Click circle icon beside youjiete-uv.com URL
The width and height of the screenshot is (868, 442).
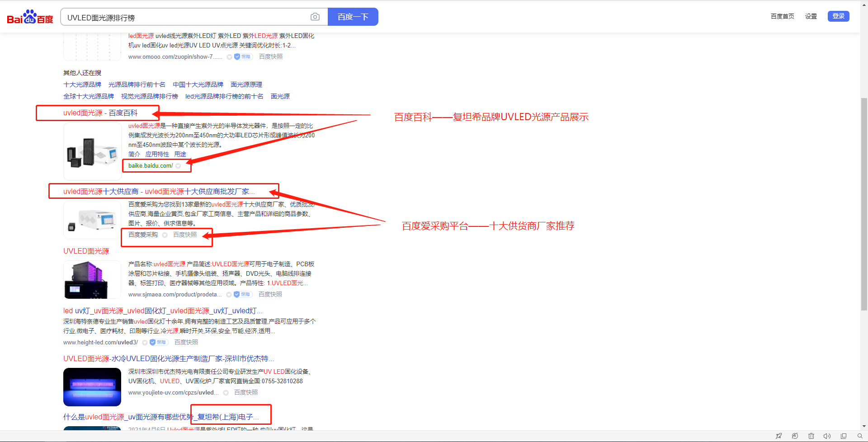click(226, 393)
